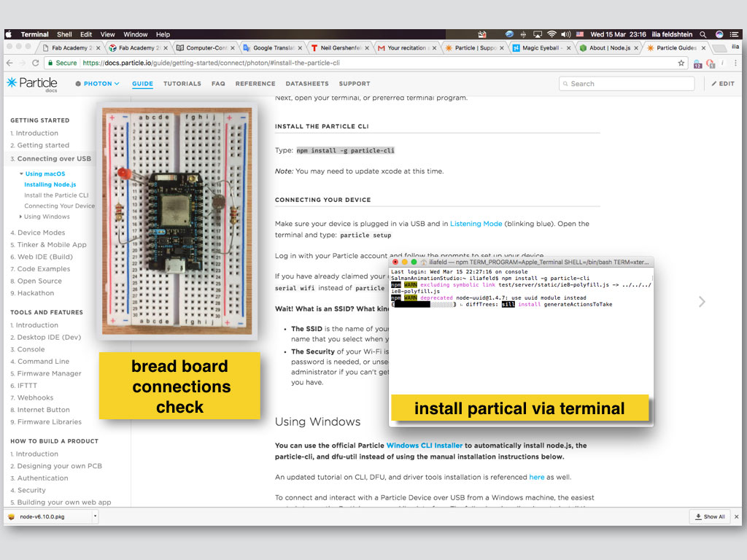747x560 pixels.
Task: Open the Shell menu
Action: [x=64, y=34]
